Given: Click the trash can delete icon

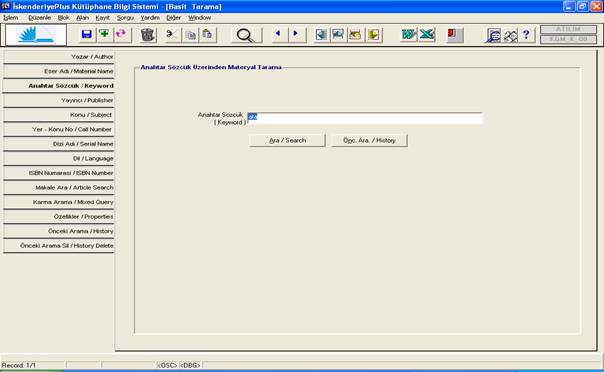Looking at the screenshot, I should (x=147, y=35).
